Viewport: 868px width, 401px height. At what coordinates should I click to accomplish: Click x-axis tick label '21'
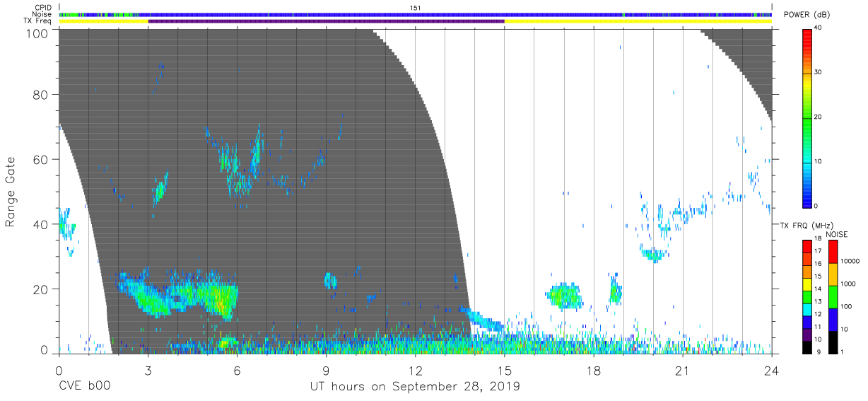682,370
